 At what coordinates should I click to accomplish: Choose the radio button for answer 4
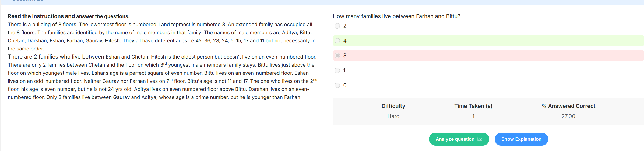click(x=337, y=41)
